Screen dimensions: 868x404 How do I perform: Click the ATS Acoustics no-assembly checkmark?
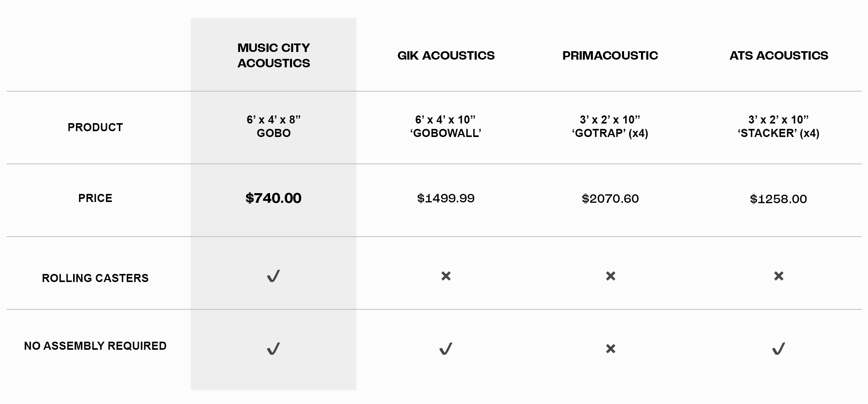[779, 349]
